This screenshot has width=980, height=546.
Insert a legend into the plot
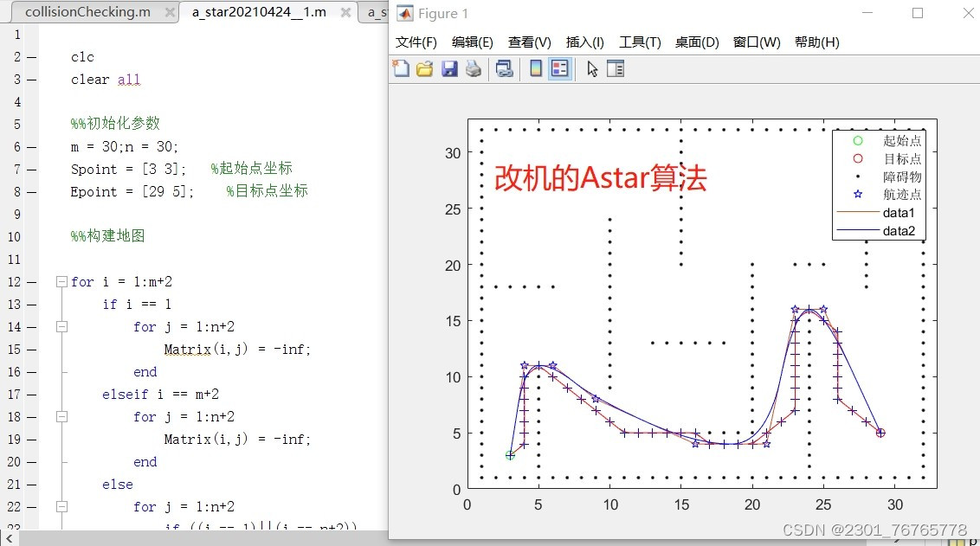[560, 68]
